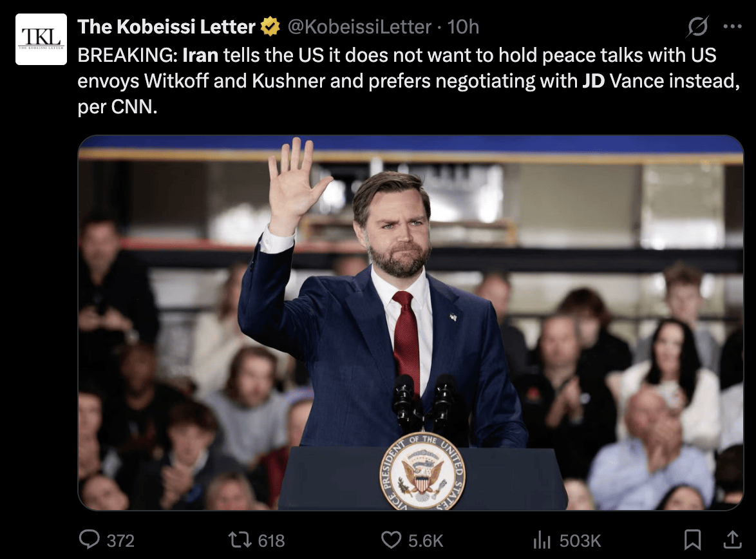Open view analytics bar chart icon
This screenshot has height=559, width=756.
click(x=542, y=540)
